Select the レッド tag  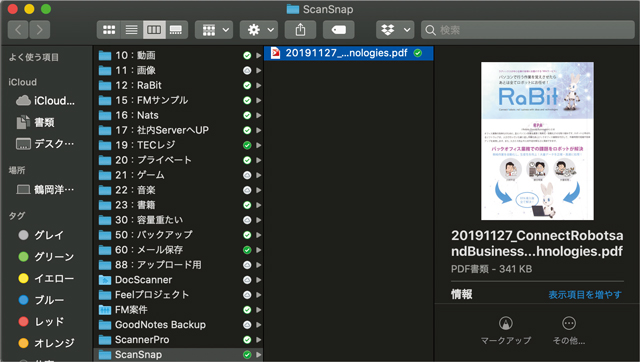click(x=41, y=322)
